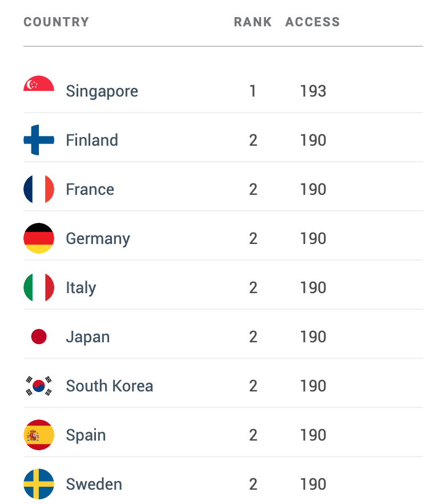Click Japan's access value 190
Viewport: 434px width, 504px height.
(x=313, y=337)
